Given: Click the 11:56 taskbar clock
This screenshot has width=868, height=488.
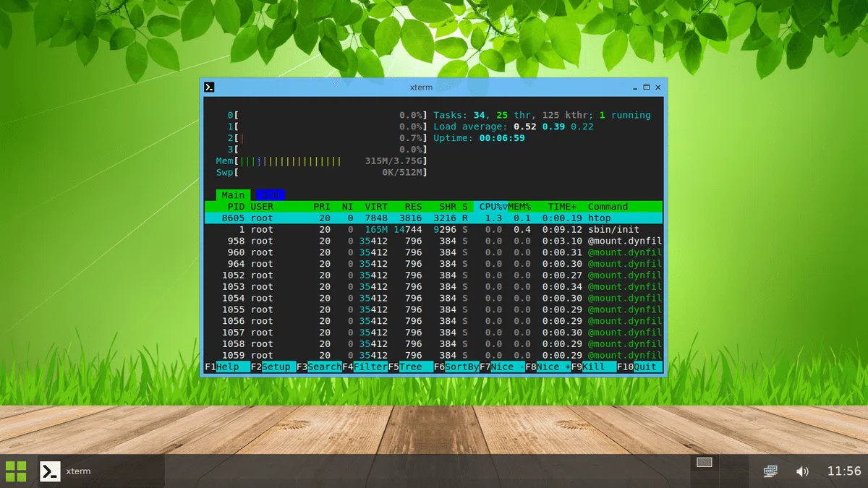Looking at the screenshot, I should tap(844, 471).
